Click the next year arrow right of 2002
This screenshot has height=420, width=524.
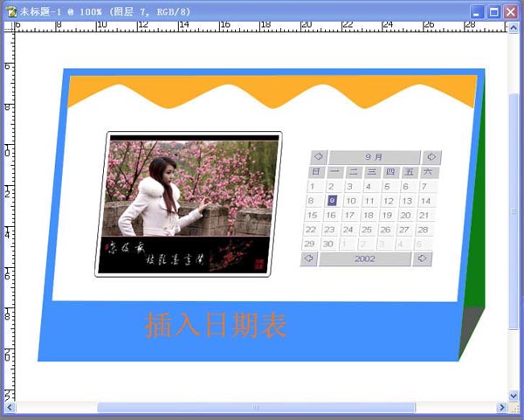tap(423, 259)
